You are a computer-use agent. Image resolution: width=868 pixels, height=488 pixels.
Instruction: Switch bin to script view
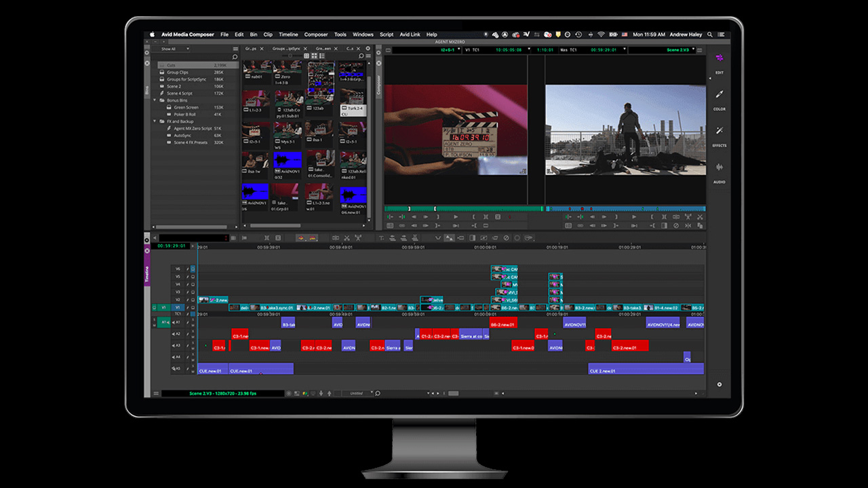point(322,56)
